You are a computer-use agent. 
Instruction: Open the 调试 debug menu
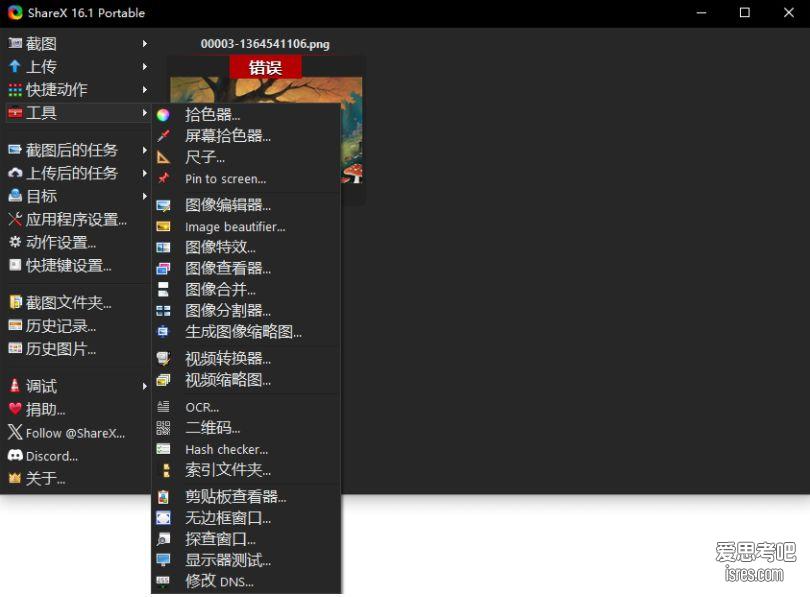(x=77, y=386)
